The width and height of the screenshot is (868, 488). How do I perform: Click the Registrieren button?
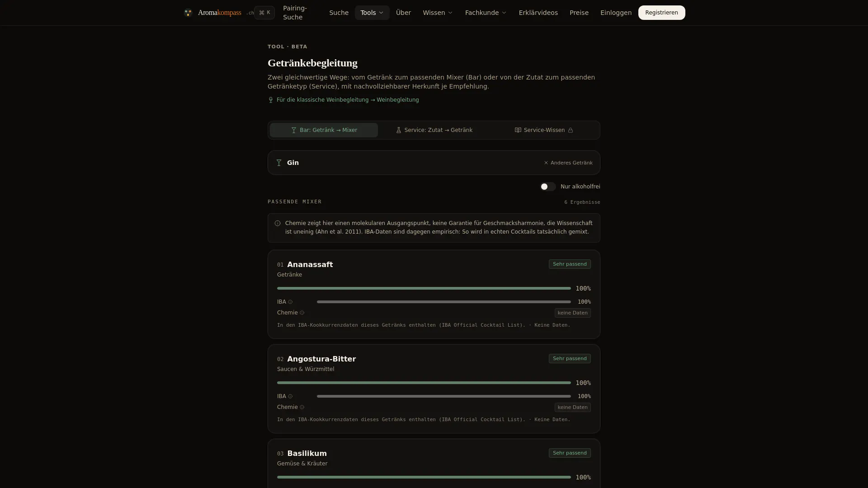coord(661,13)
